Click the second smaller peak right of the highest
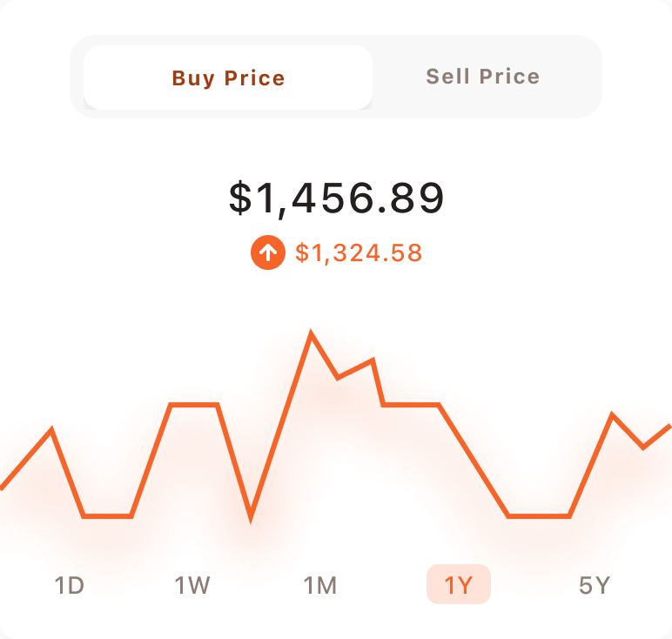 [373, 360]
